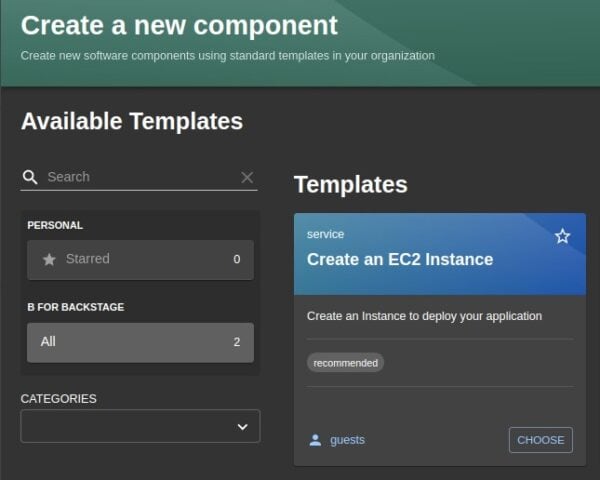Click the template description text
Image resolution: width=600 pixels, height=480 pixels.
424,316
